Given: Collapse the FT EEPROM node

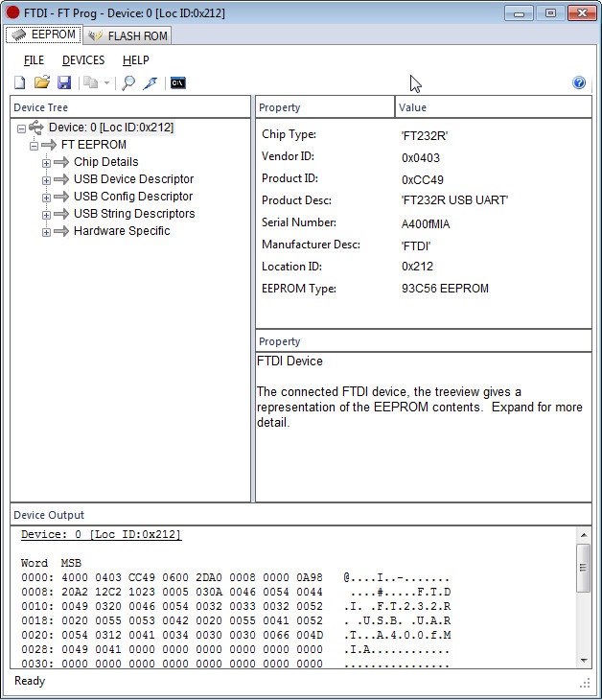Looking at the screenshot, I should [x=34, y=146].
